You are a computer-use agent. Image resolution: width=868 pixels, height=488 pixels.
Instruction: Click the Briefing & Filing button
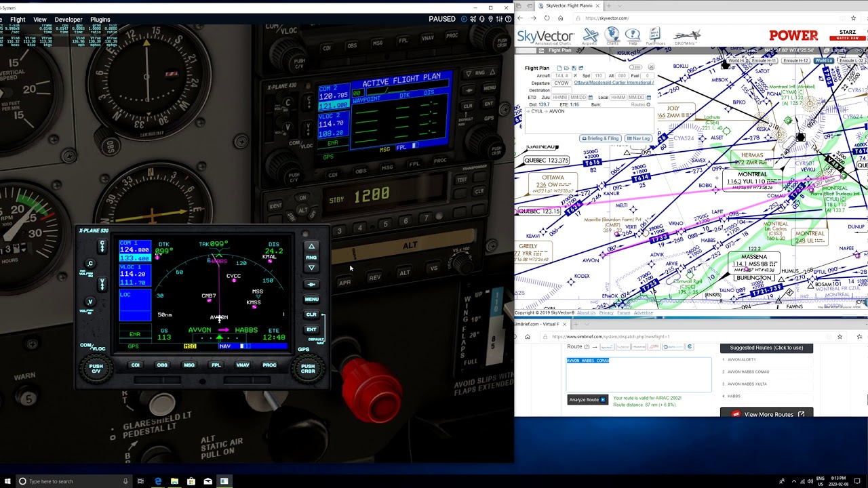pos(600,138)
